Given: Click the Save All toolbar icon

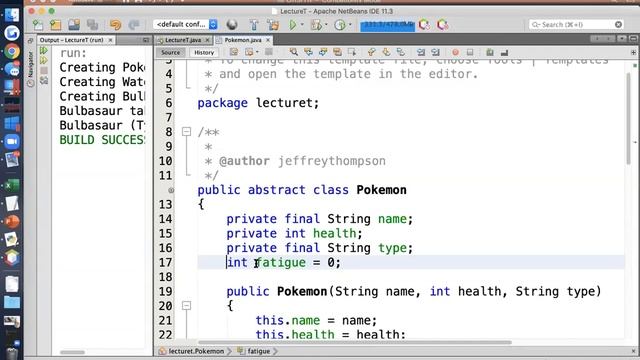Looking at the screenshot, I should tap(93, 25).
